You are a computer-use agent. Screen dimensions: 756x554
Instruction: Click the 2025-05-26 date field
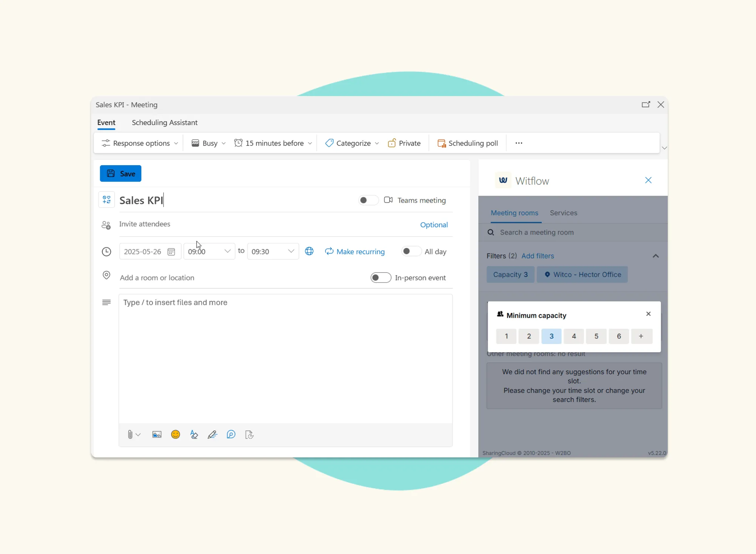click(150, 252)
